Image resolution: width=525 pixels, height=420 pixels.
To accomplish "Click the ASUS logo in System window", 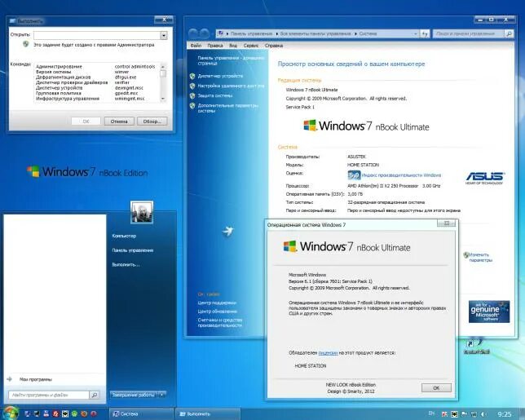I will click(x=484, y=178).
